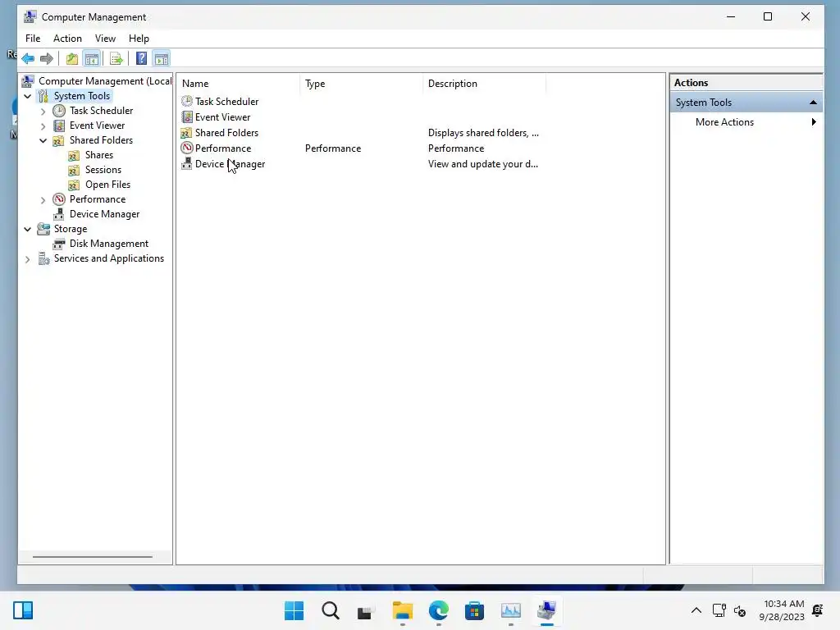The image size is (840, 630).
Task: Open the Action menu
Action: (x=67, y=39)
